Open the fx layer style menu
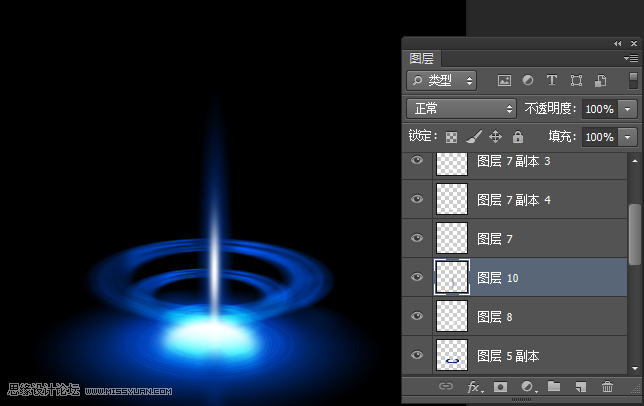The height and width of the screenshot is (406, 644). click(475, 387)
